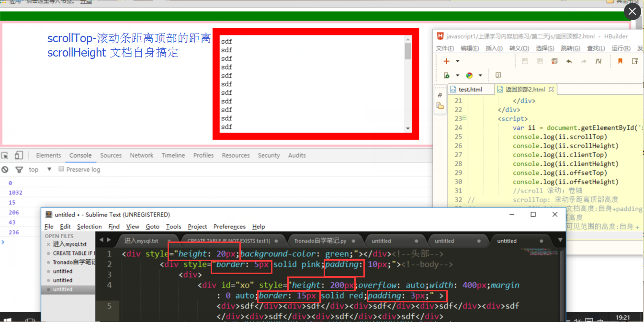Click Sublime's tab scroll right arrow
Screen dimensions: 644x322
[x=109, y=240]
